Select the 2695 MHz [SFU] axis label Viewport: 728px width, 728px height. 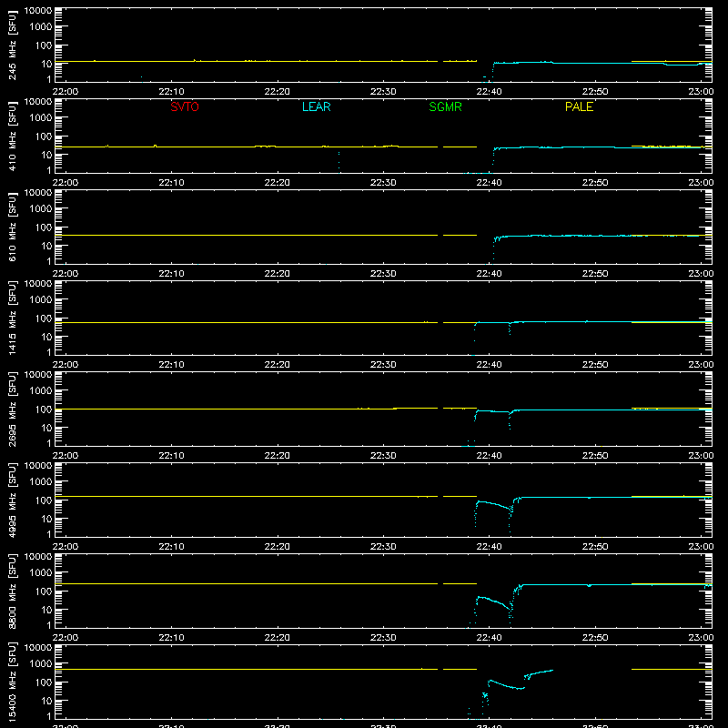point(12,409)
